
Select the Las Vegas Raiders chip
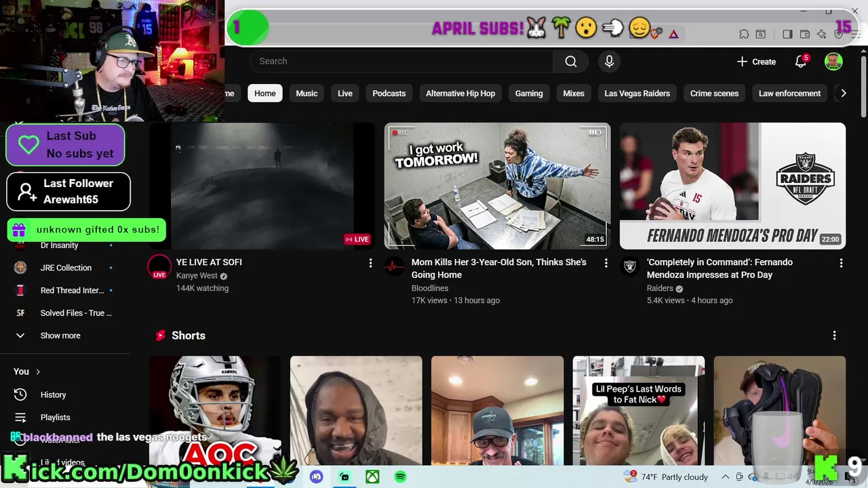coord(637,94)
